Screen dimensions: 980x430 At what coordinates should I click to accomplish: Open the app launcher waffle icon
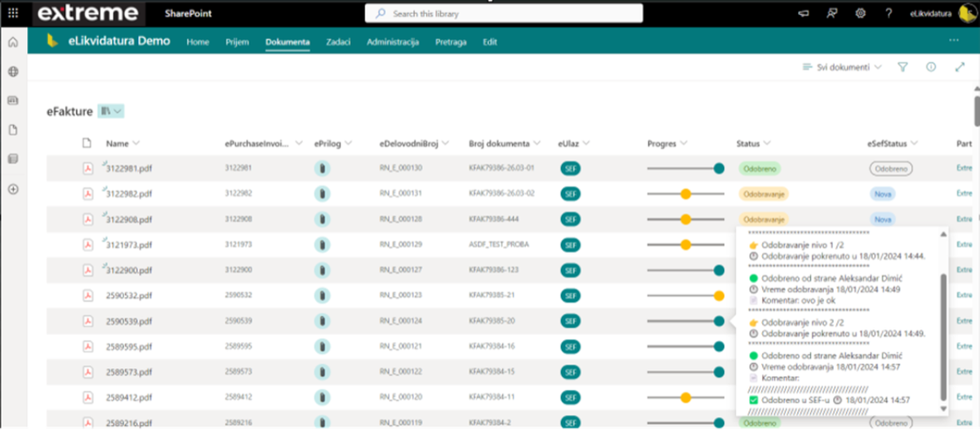tap(13, 13)
